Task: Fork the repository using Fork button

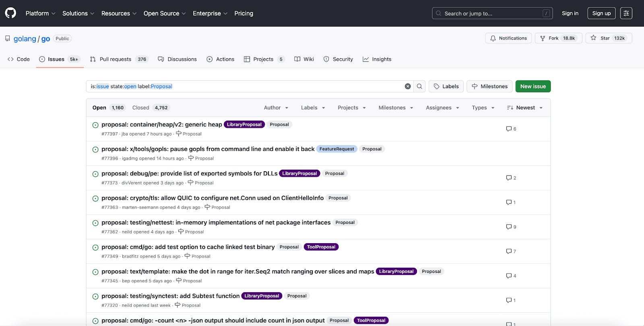Action: pyautogui.click(x=558, y=38)
